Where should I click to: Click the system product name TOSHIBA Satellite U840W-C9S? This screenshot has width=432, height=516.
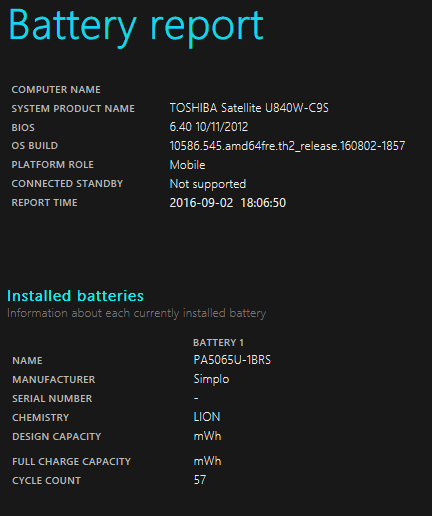pos(249,108)
